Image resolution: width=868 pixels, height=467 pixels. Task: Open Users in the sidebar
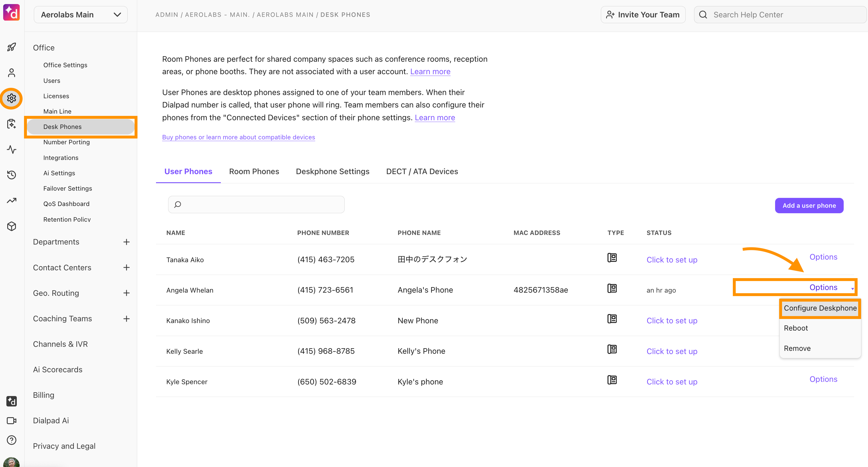52,81
